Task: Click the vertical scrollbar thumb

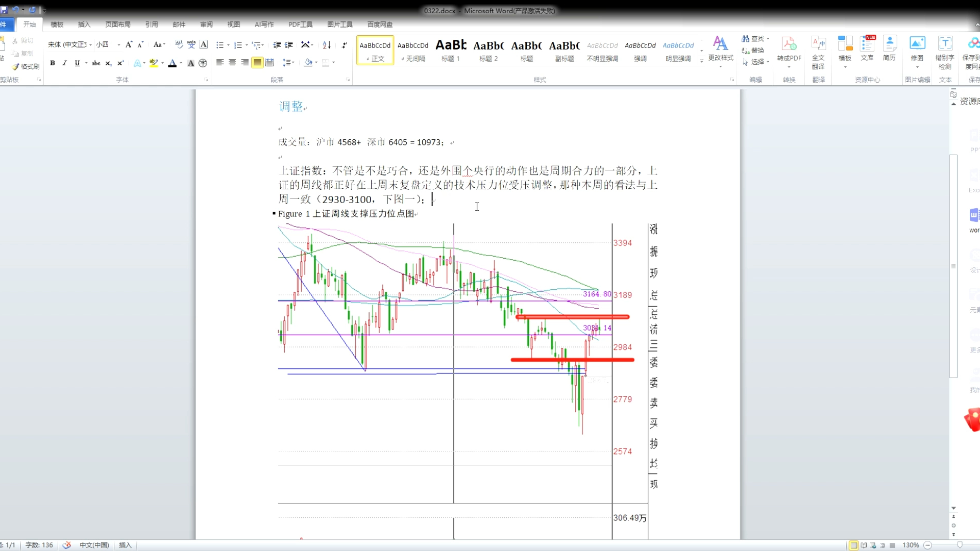Action: pyautogui.click(x=953, y=266)
